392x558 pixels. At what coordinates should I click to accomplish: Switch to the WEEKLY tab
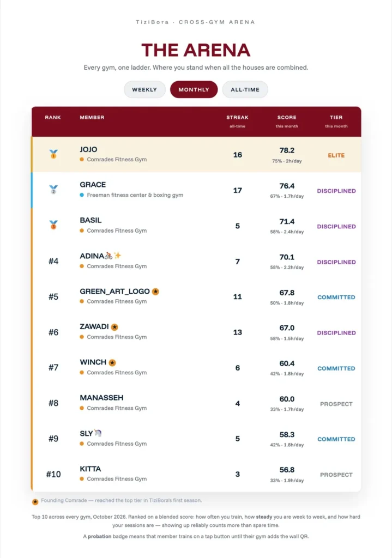[x=144, y=90]
